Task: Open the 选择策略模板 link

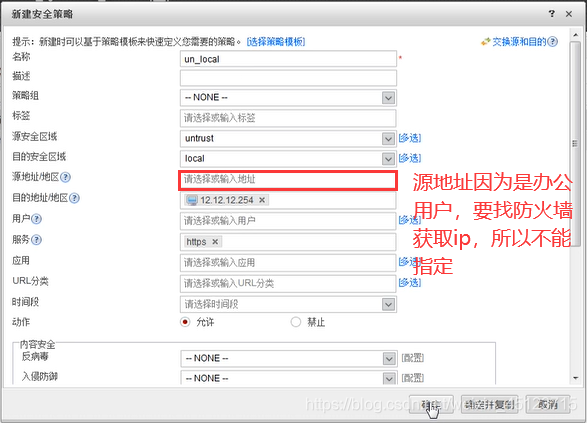Action: tap(276, 42)
